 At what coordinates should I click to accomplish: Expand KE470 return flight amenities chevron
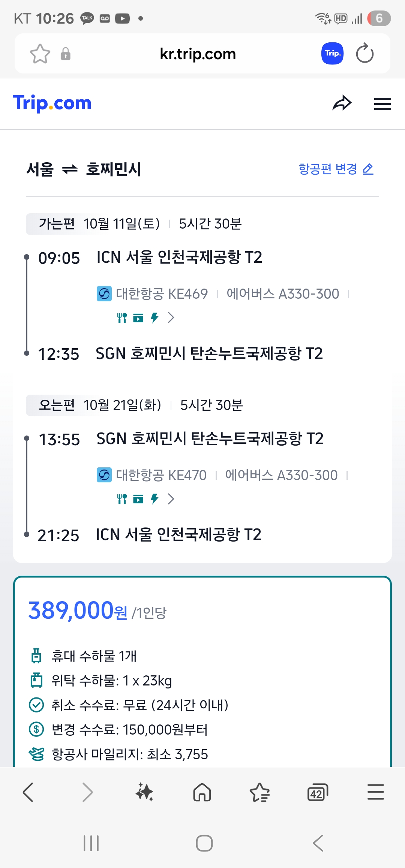coord(171,499)
